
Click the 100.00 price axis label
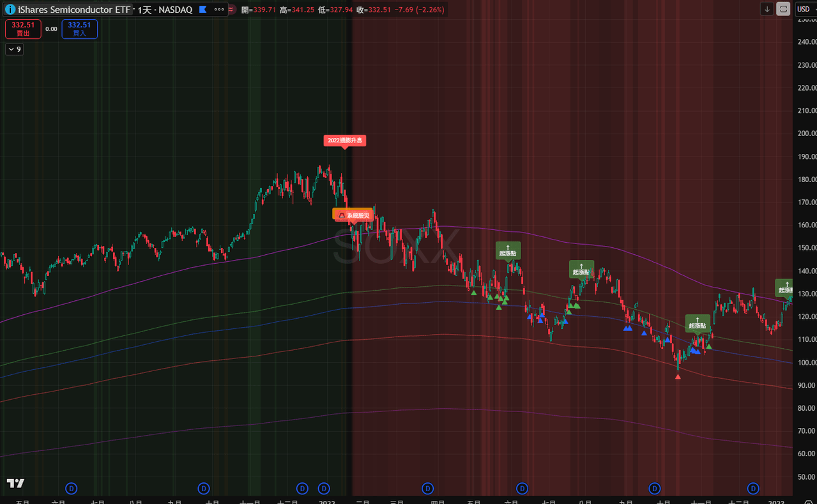click(x=807, y=362)
